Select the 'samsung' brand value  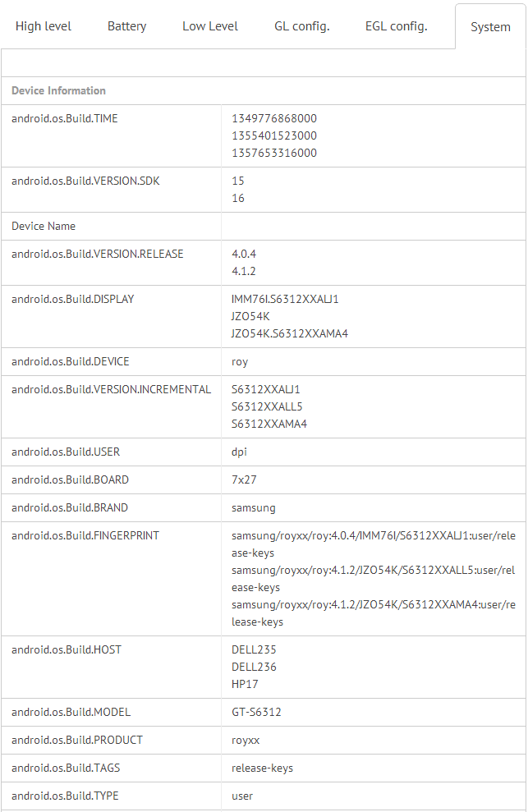point(254,507)
